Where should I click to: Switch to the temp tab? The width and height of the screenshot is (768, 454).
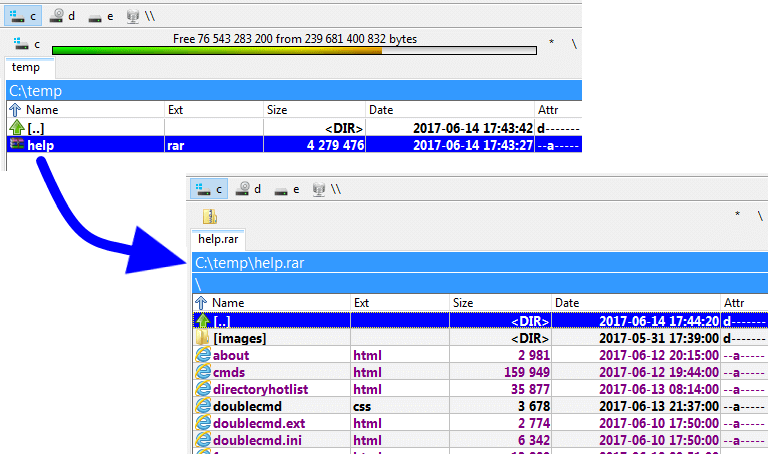pos(26,68)
